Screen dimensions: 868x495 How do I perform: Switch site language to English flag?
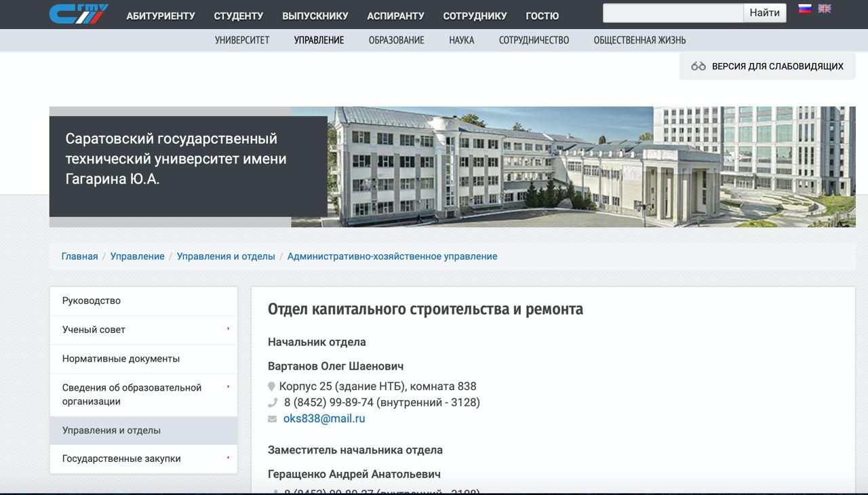(825, 9)
